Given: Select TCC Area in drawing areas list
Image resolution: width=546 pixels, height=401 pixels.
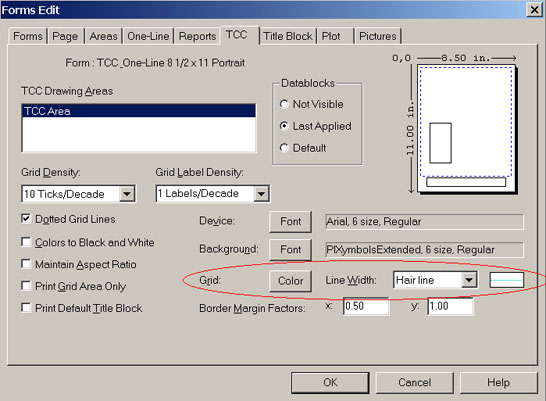Looking at the screenshot, I should [139, 111].
